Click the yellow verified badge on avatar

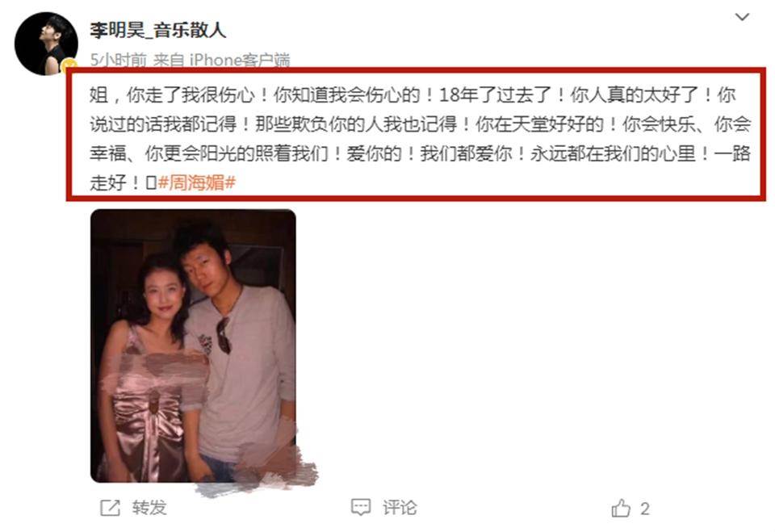click(69, 65)
